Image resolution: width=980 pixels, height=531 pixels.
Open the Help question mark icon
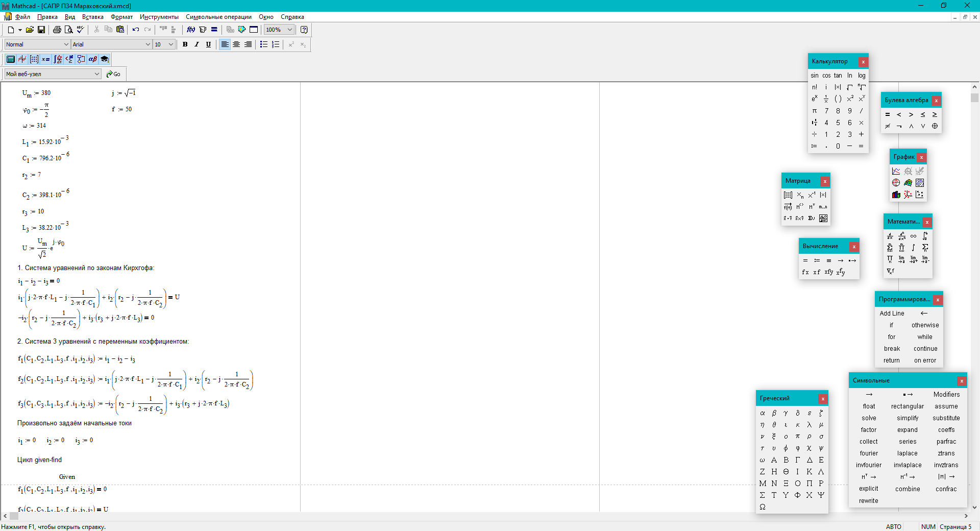[x=304, y=30]
